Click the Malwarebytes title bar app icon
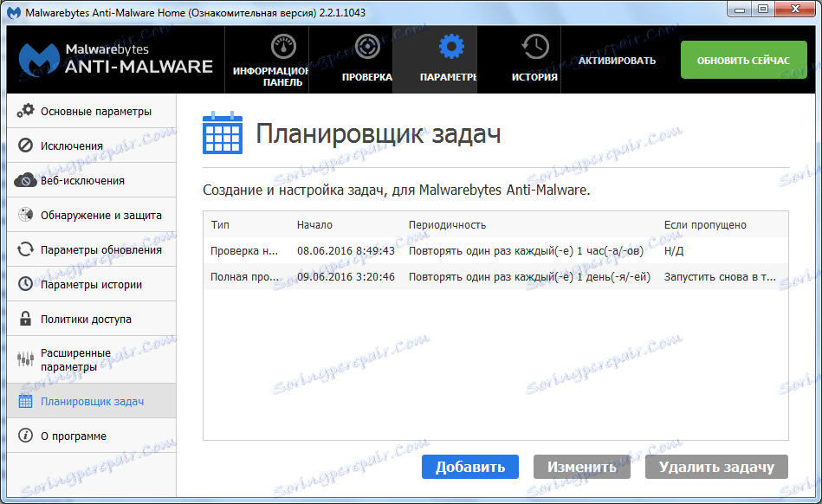Image resolution: width=822 pixels, height=504 pixels. point(14,13)
